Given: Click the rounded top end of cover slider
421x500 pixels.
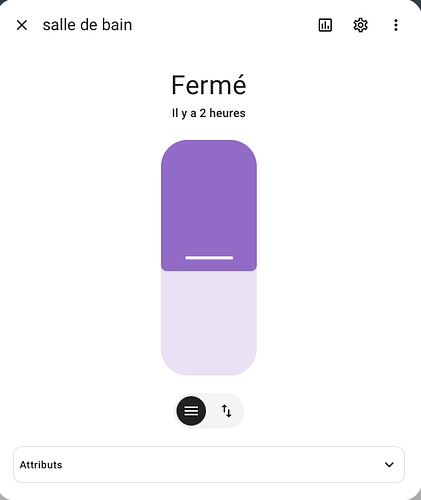Looking at the screenshot, I should [209, 152].
